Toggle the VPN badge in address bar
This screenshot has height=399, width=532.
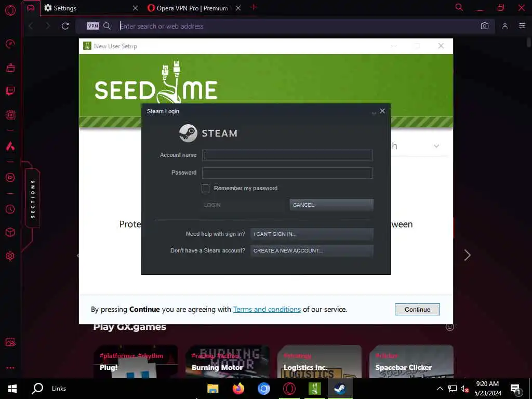[92, 26]
